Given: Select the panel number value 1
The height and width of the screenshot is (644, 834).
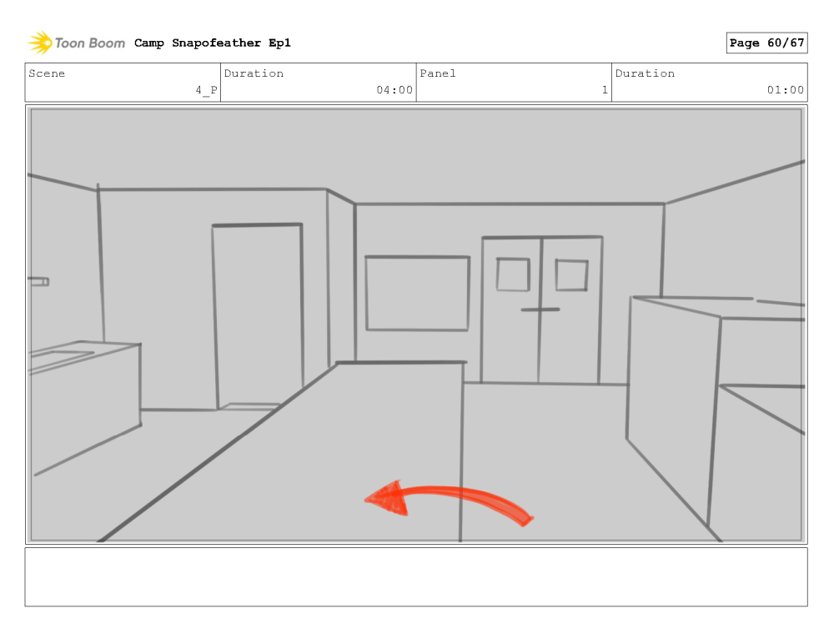Looking at the screenshot, I should click(605, 90).
